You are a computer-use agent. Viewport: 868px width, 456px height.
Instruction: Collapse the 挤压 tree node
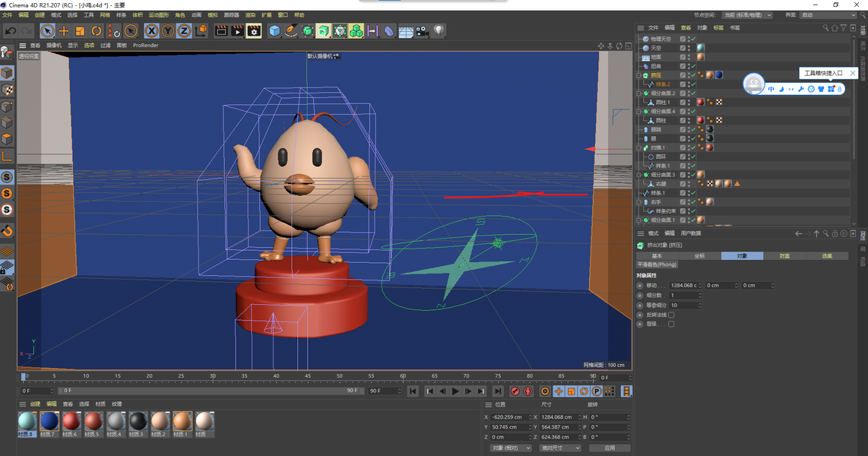click(638, 75)
